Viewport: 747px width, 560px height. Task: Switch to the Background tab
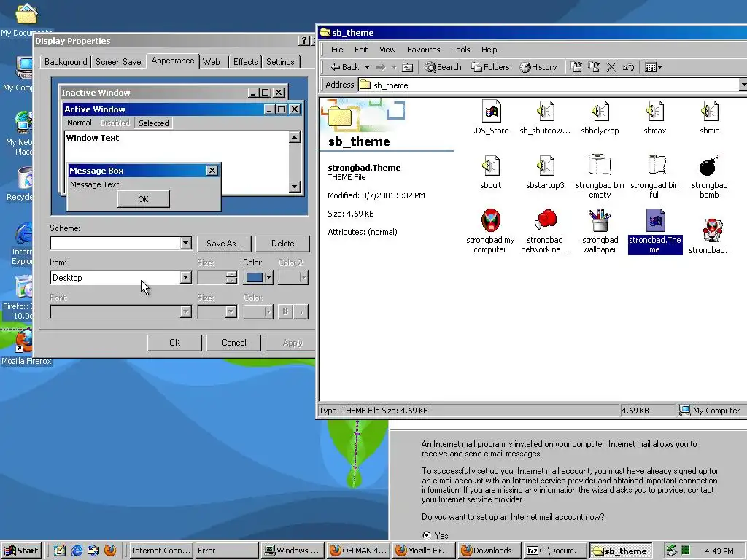(66, 62)
